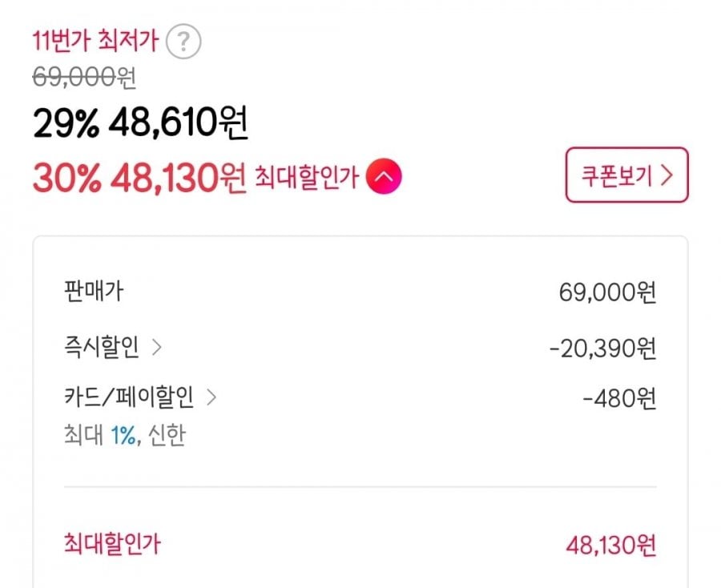Click the 최대할인가 label in bottom row
Screen dimensions: 721x588
[111, 545]
